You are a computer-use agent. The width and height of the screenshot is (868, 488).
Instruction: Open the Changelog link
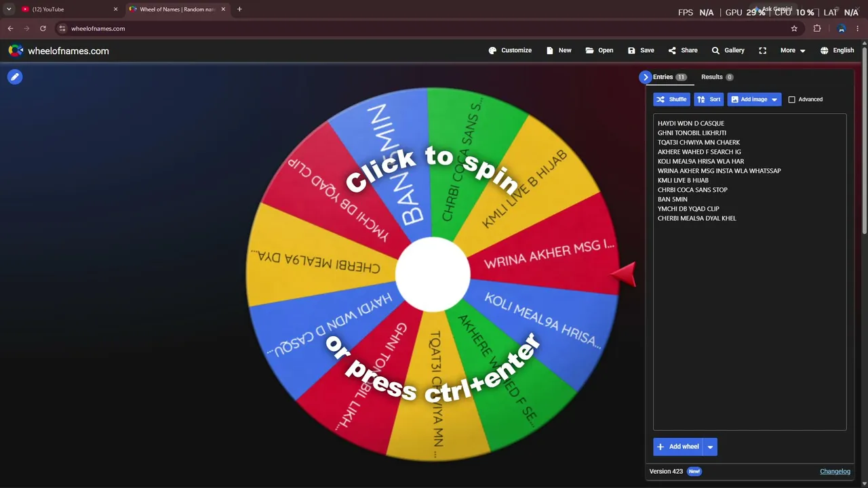(x=835, y=472)
